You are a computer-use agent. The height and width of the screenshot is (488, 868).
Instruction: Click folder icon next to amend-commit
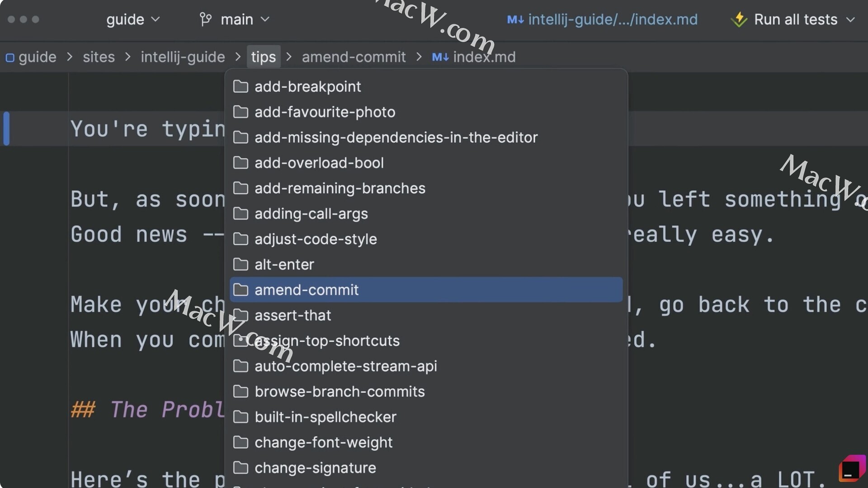click(241, 290)
